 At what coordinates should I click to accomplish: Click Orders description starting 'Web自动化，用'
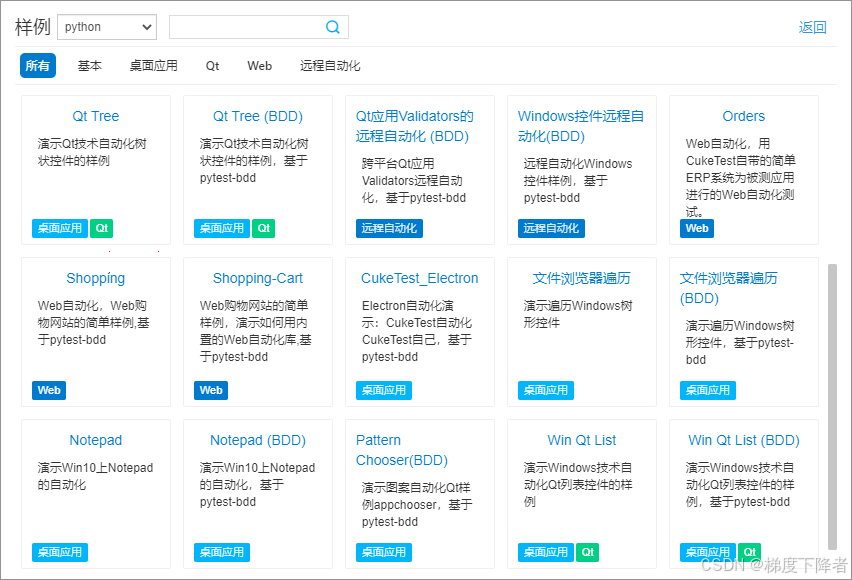point(740,178)
